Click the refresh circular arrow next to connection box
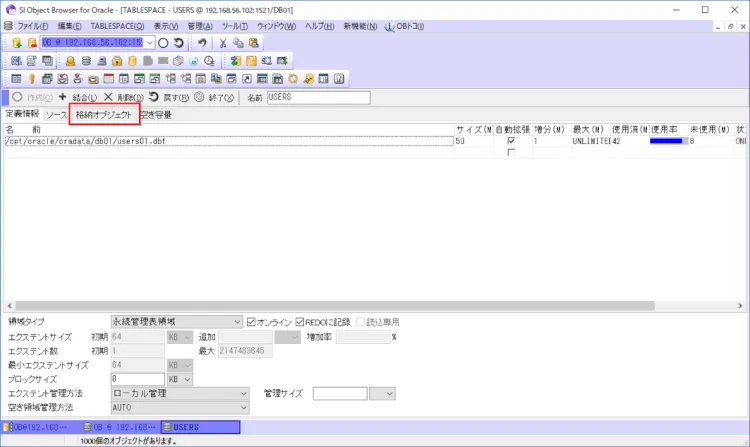Screen dimensions: 750x447 [x=179, y=43]
